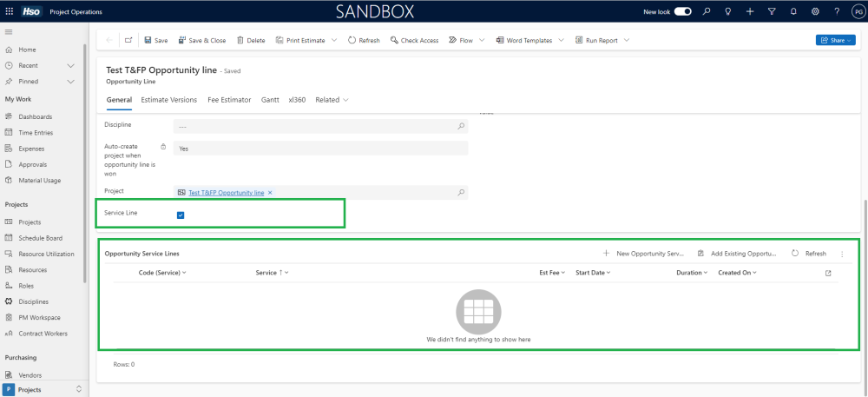
Task: Click the Flow command
Action: tap(461, 41)
